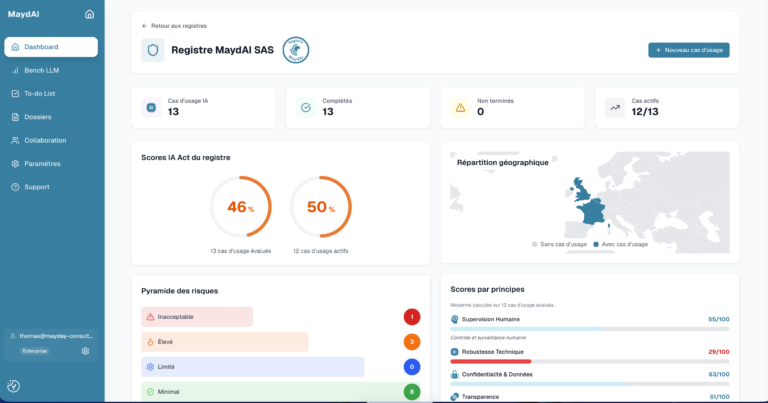Click the shield icon beside Registre MaydAI SAS
768x403 pixels.
pyautogui.click(x=153, y=50)
